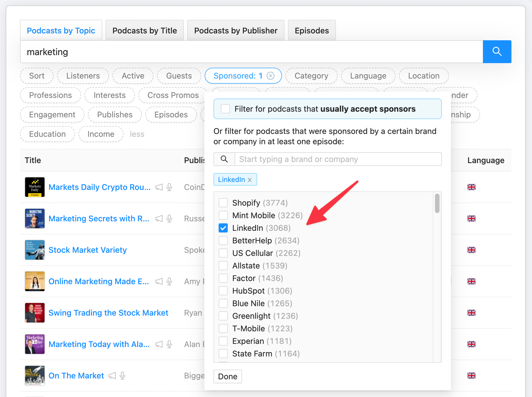The width and height of the screenshot is (532, 397).
Task: Click the sponsor list scrollbar thumb
Action: click(437, 203)
